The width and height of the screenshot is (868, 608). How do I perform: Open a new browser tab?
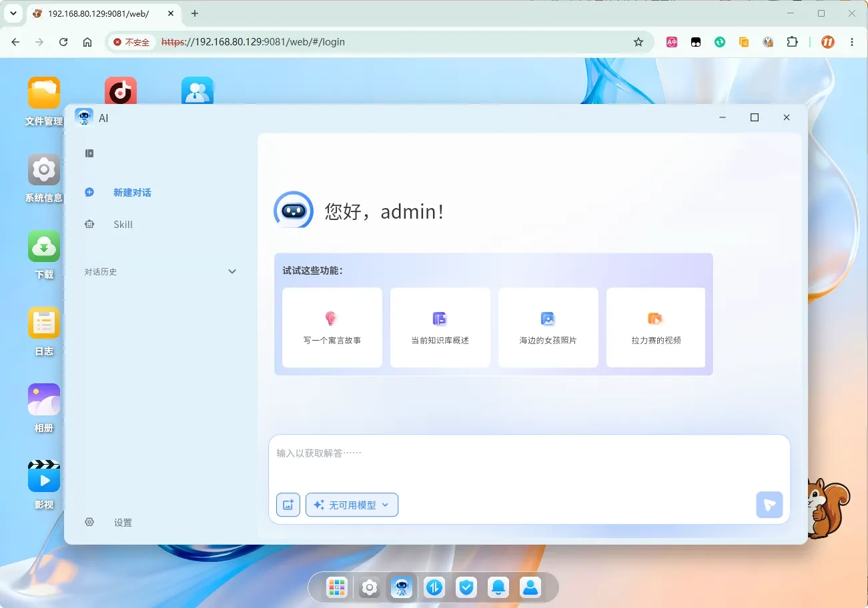[x=195, y=13]
